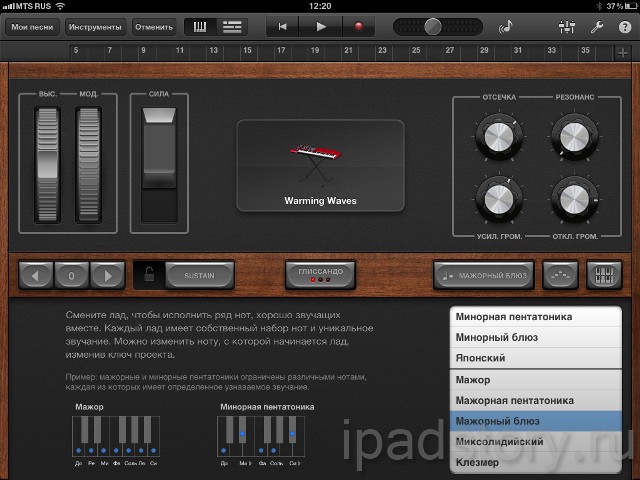The height and width of the screenshot is (480, 640).
Task: Open the mixer track settings icon
Action: coord(567,27)
